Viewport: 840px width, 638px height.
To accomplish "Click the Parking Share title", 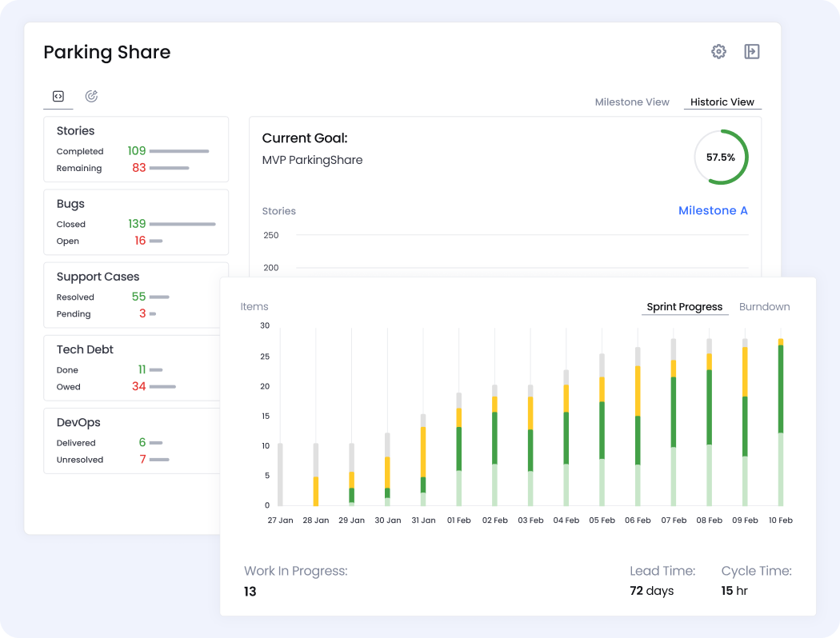I will [x=107, y=52].
